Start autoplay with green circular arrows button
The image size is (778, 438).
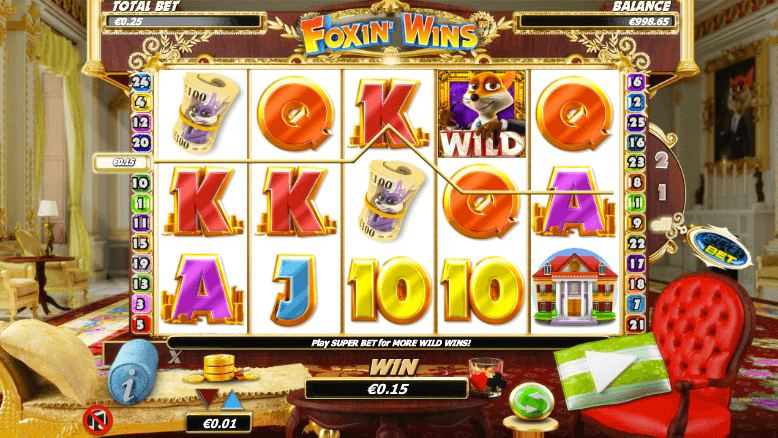[530, 401]
